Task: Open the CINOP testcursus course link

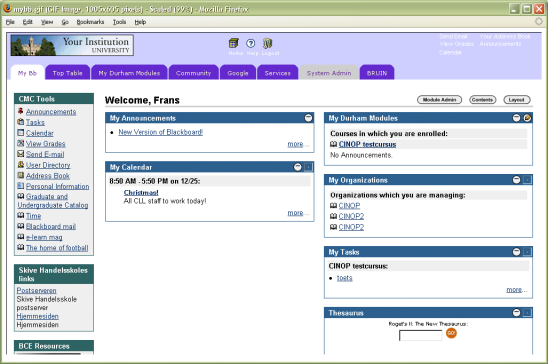Action: (367, 144)
